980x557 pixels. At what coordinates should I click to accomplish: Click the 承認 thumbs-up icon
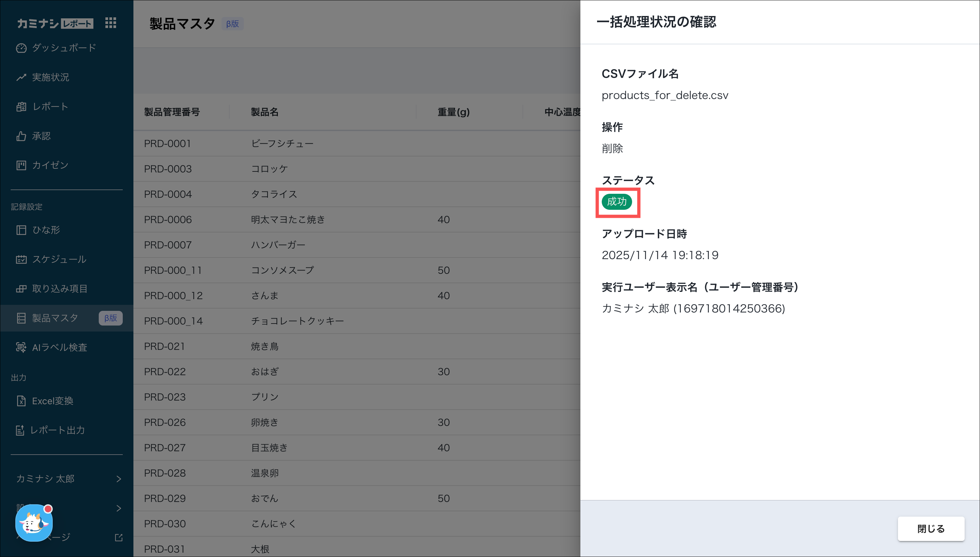[x=21, y=136]
